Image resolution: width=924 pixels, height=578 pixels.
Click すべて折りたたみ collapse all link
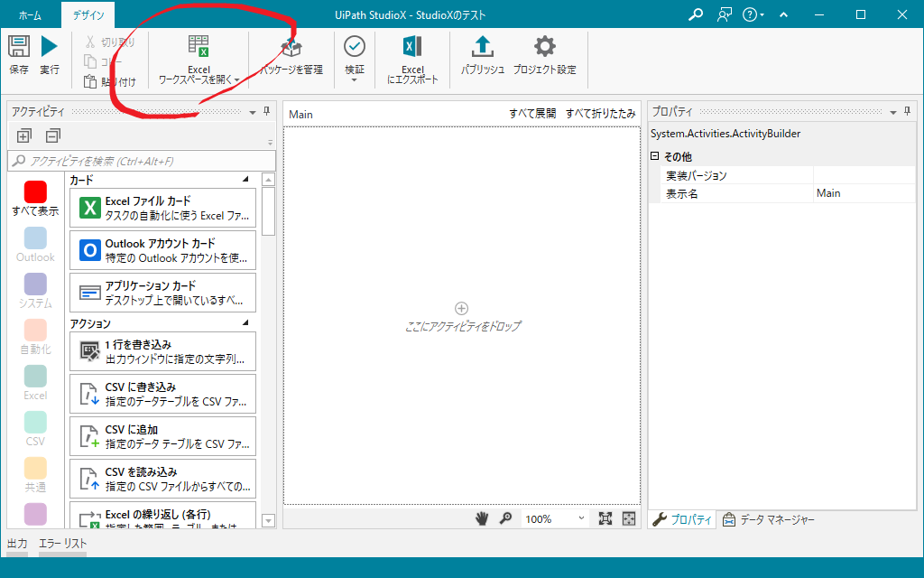(x=600, y=113)
